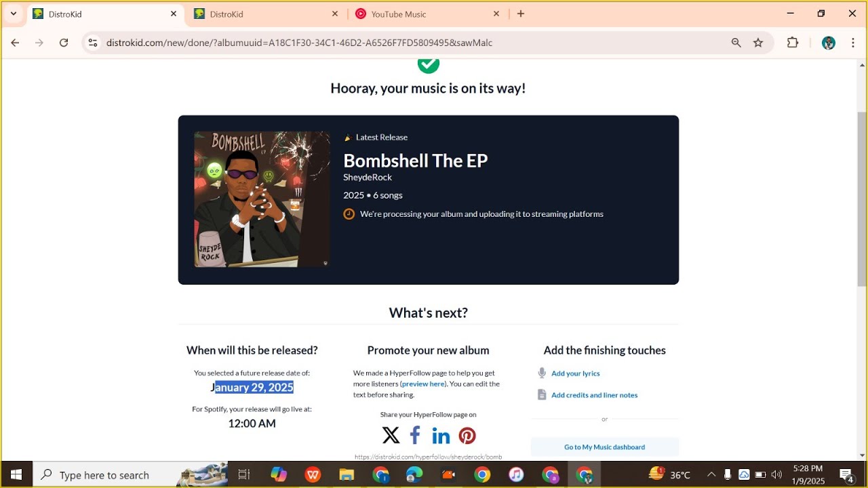Close the second DistroKid tab
The image size is (868, 488).
point(335,14)
